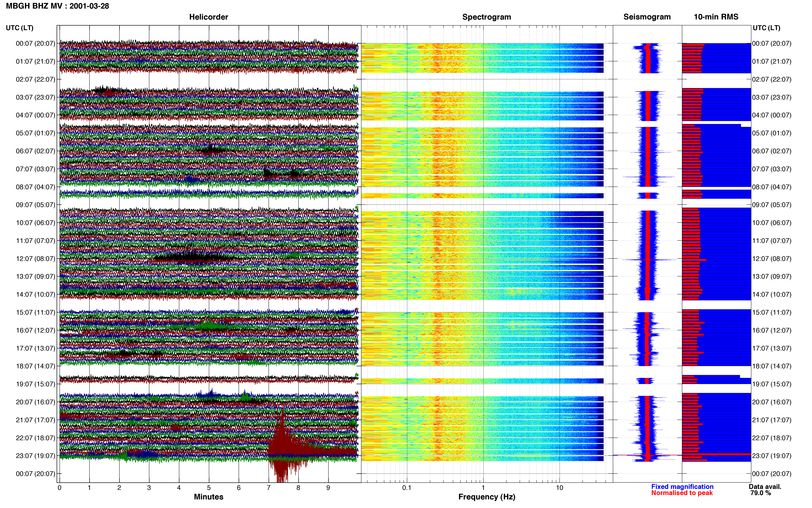Click the 'Frequency (Hz)' x-axis label

tap(487, 497)
